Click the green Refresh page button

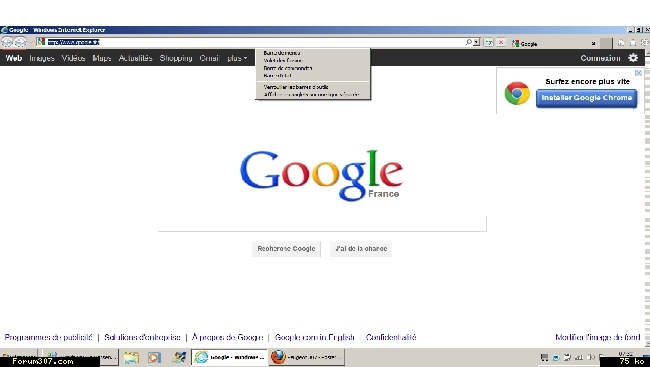point(489,42)
